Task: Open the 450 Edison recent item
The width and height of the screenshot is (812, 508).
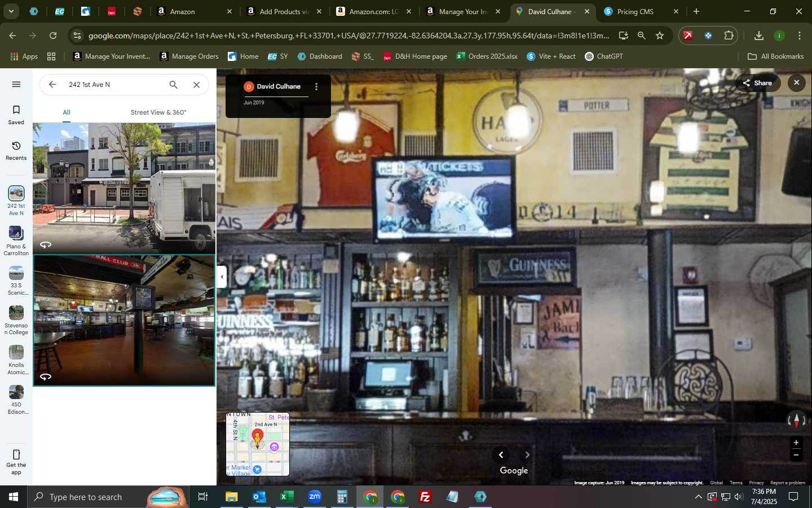Action: pyautogui.click(x=16, y=400)
